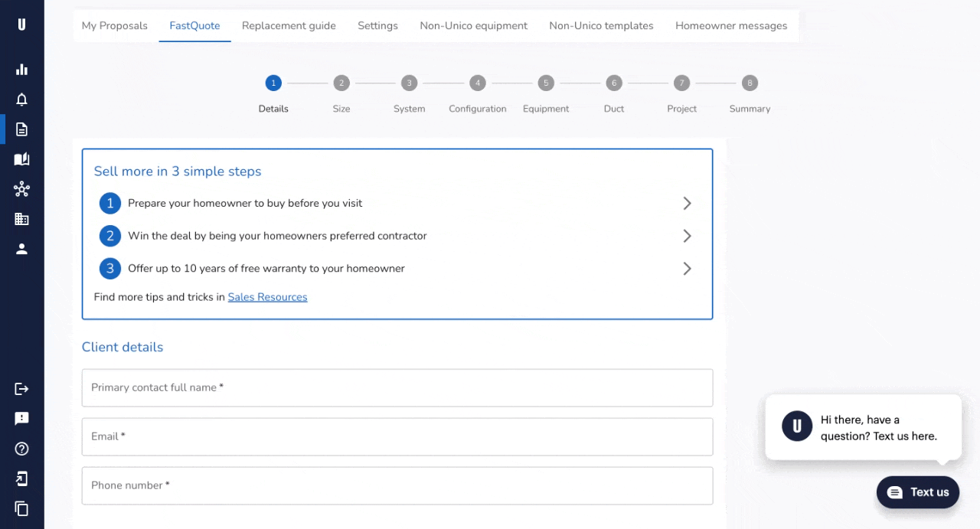Click the 'Text us' chat button

click(x=917, y=492)
